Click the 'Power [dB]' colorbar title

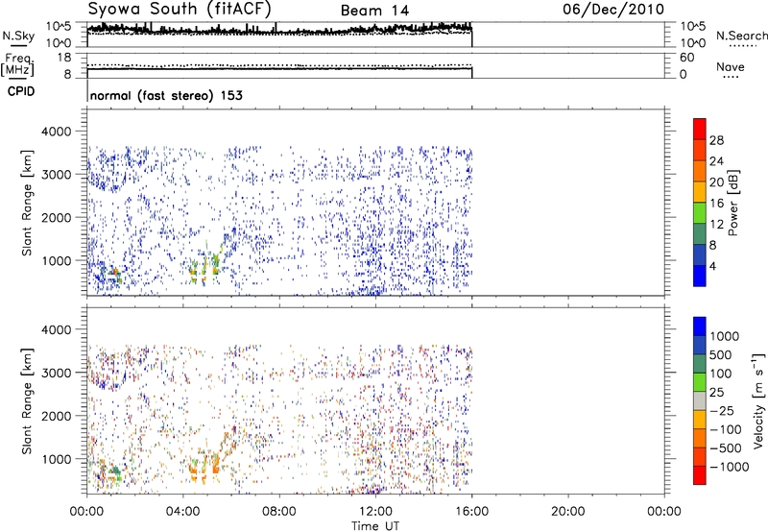pos(733,203)
